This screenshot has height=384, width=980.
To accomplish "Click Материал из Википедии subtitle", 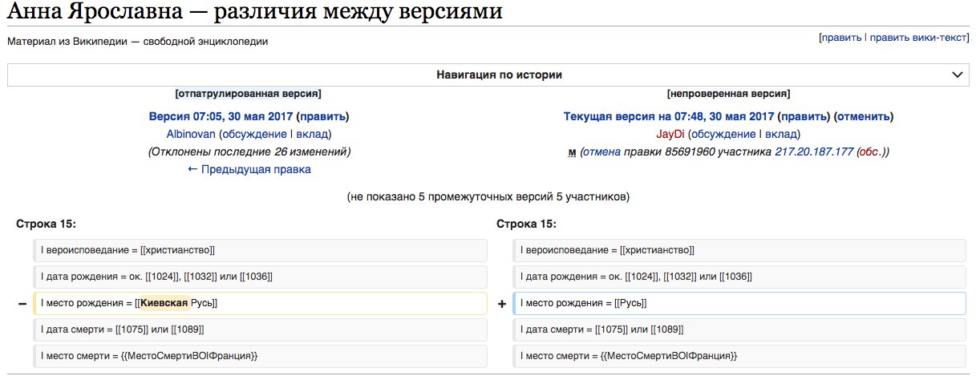I will pos(137,42).
